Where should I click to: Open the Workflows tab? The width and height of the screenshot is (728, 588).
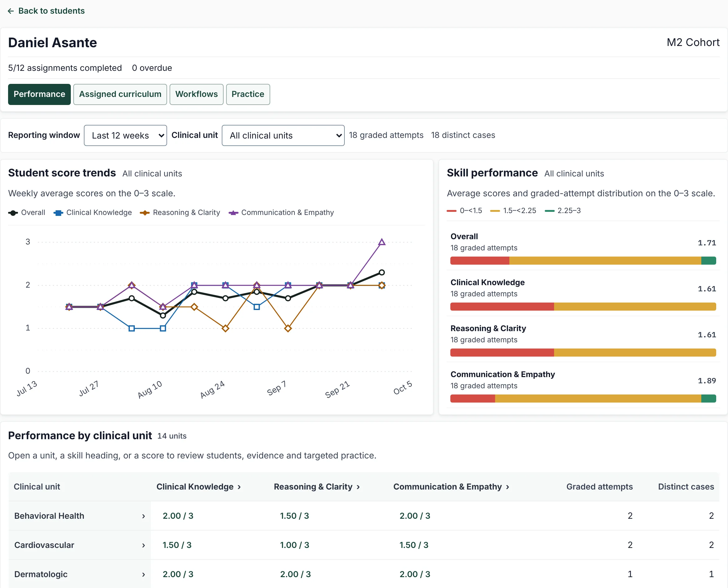tap(196, 94)
